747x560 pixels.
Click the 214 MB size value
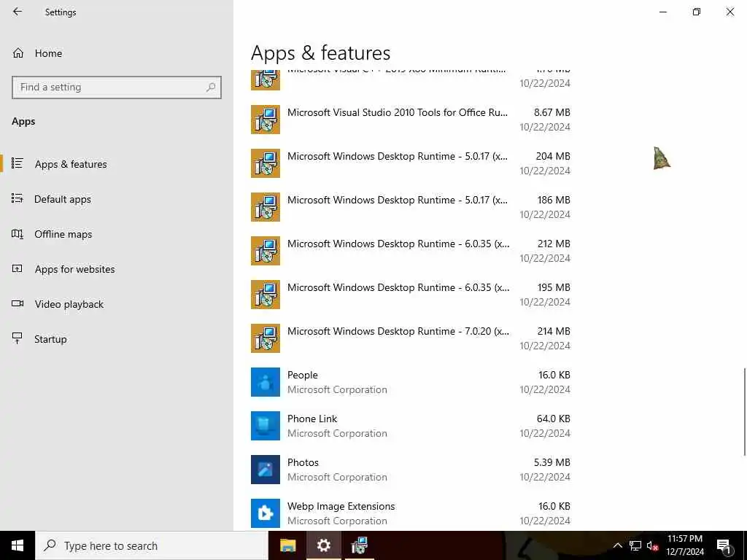coord(553,332)
